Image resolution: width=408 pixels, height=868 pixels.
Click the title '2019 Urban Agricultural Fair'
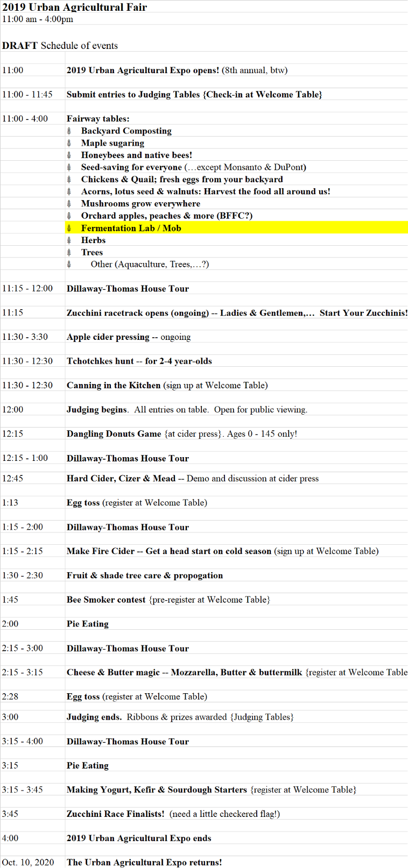tap(74, 7)
